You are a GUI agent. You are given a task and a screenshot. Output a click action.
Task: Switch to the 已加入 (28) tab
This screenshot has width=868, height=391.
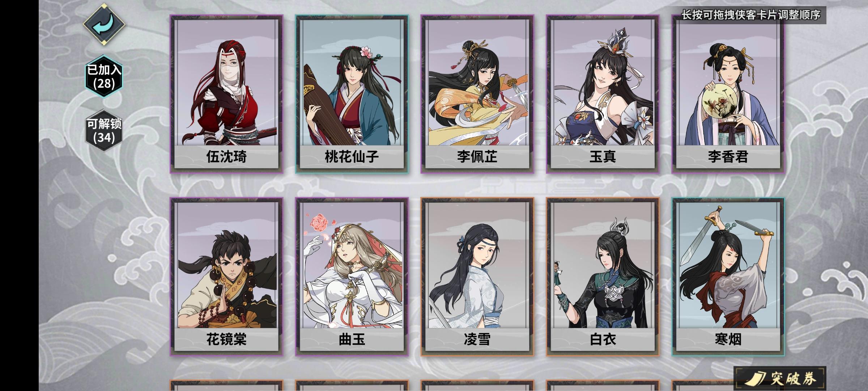[104, 76]
